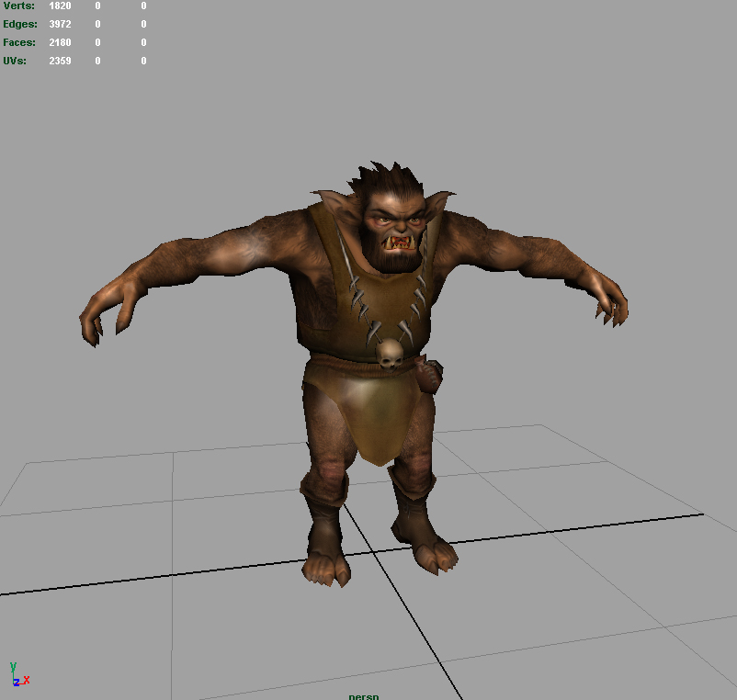This screenshot has width=737, height=700.
Task: Select the Edges count in the poly HUD
Action: 59,24
